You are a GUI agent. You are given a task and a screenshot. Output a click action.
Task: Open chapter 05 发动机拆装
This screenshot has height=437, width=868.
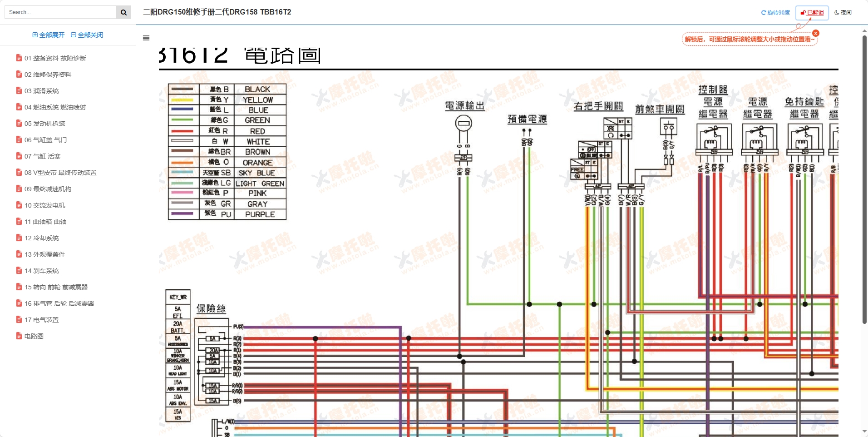point(44,124)
